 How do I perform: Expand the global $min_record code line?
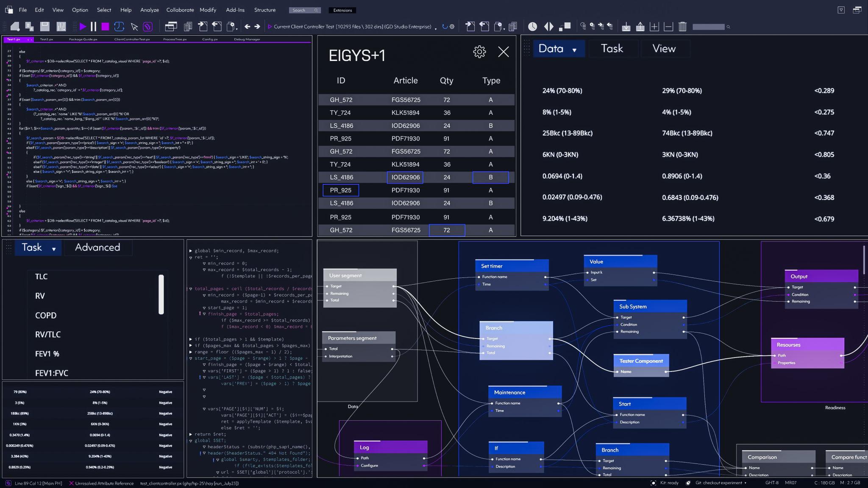[191, 251]
